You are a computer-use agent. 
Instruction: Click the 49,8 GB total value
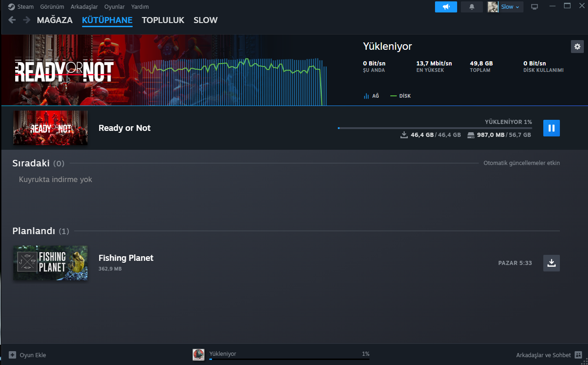[482, 63]
